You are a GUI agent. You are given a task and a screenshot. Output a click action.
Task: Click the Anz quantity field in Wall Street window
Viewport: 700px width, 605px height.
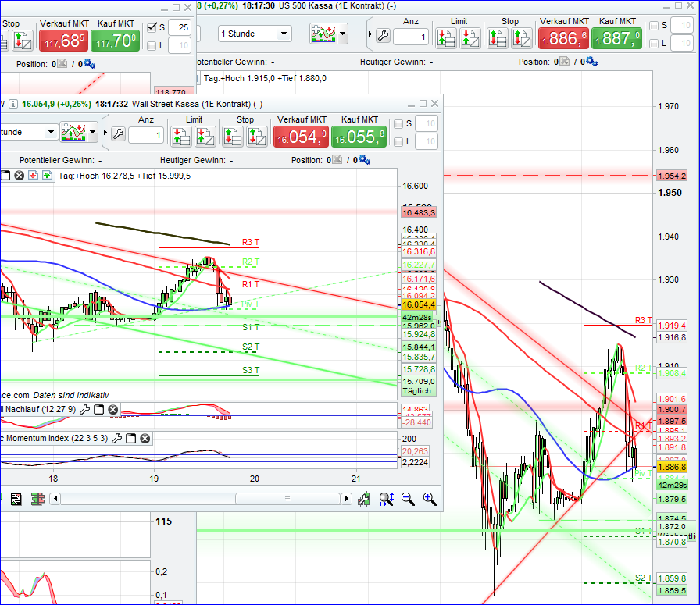146,136
